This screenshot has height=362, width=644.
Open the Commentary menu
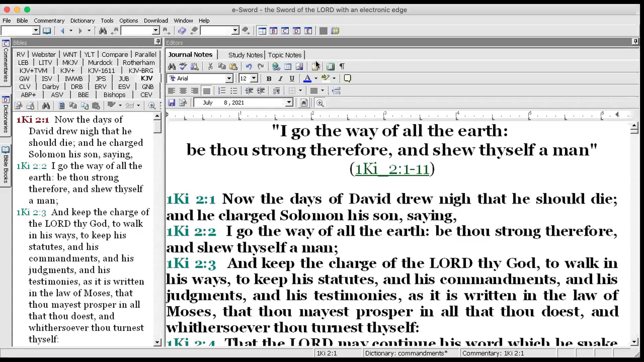click(49, 21)
